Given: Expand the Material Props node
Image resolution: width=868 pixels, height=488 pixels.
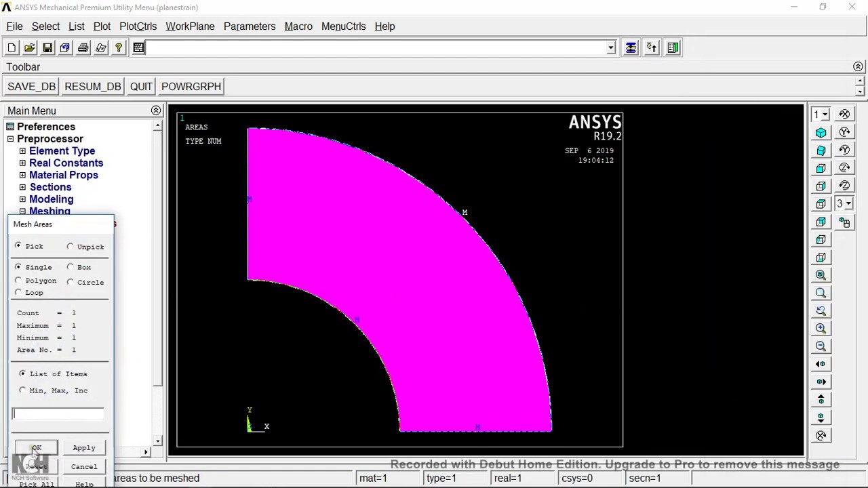Looking at the screenshot, I should coord(22,175).
